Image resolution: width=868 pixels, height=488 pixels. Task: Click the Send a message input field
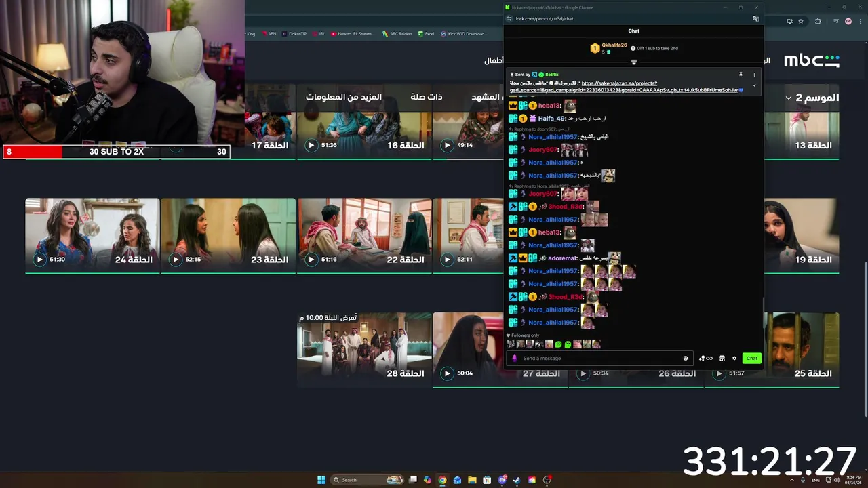(600, 358)
